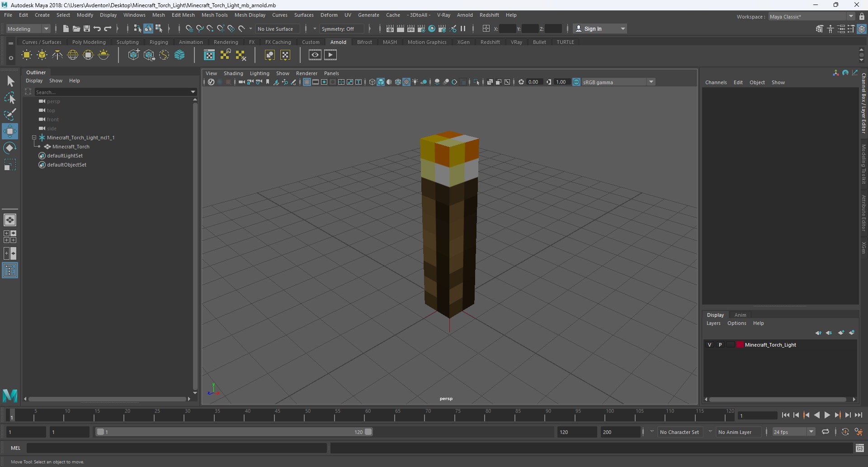Image resolution: width=868 pixels, height=467 pixels.
Task: Open the Outliner Display menu
Action: tap(34, 81)
